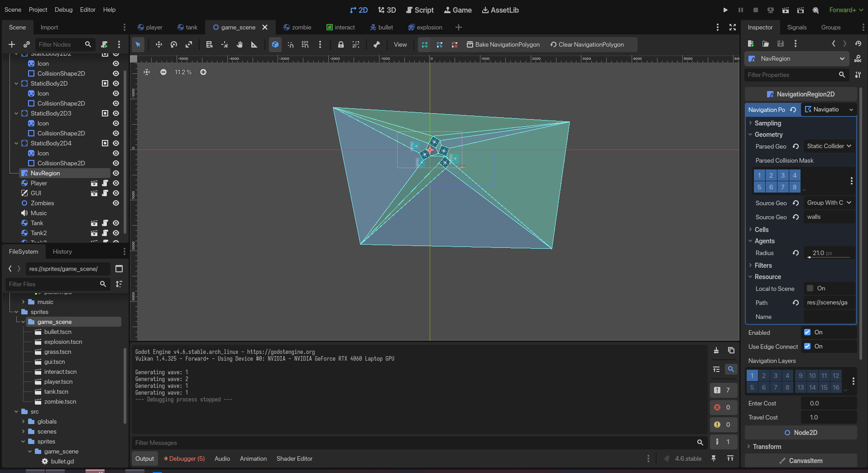Switch to the zombie scene tab
The height and width of the screenshot is (473, 868).
297,27
